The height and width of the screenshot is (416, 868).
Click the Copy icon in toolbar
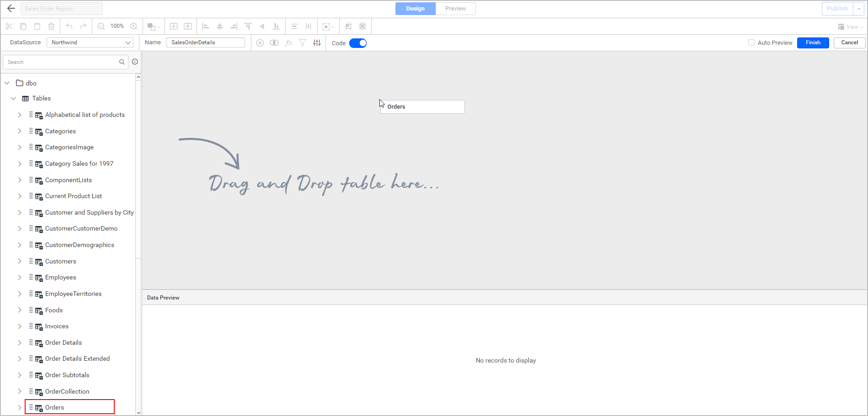click(23, 26)
